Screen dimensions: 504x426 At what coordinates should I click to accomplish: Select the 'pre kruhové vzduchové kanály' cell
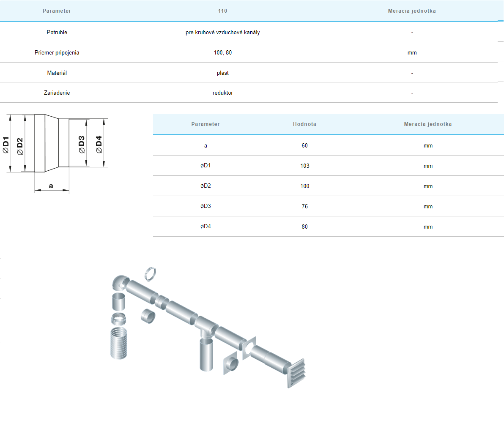[222, 33]
